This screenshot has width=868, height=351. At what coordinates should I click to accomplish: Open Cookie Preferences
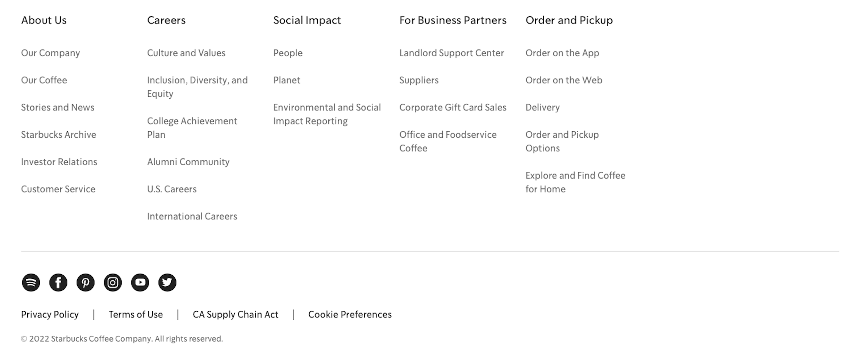[350, 314]
